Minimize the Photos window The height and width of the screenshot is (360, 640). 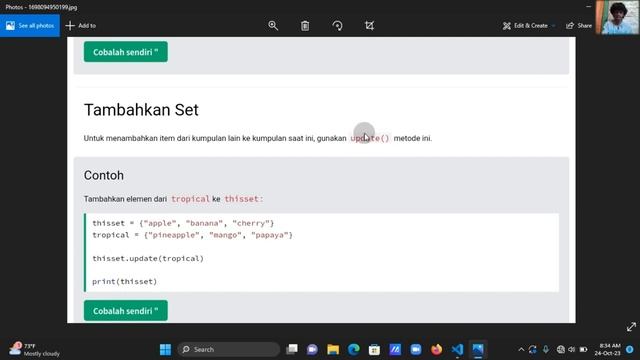point(588,7)
